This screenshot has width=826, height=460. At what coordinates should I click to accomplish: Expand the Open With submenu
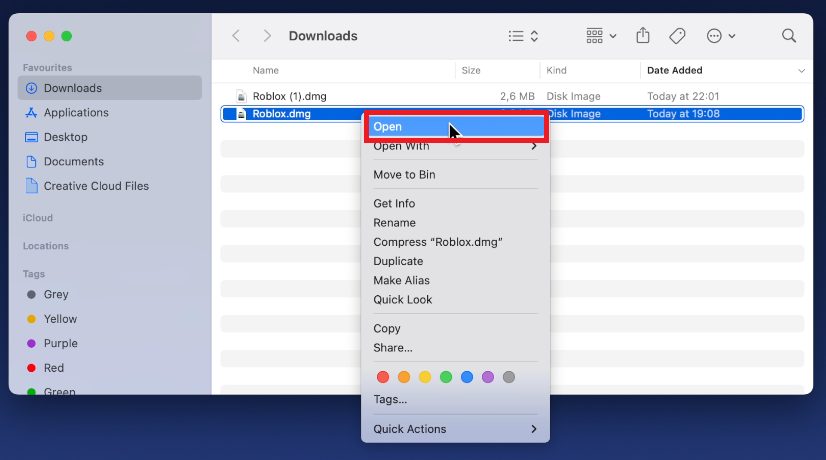456,146
